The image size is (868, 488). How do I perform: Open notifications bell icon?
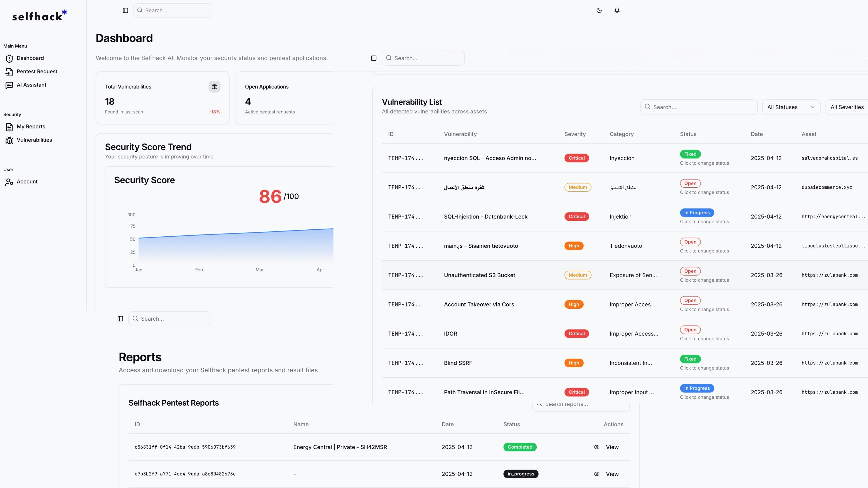617,11
